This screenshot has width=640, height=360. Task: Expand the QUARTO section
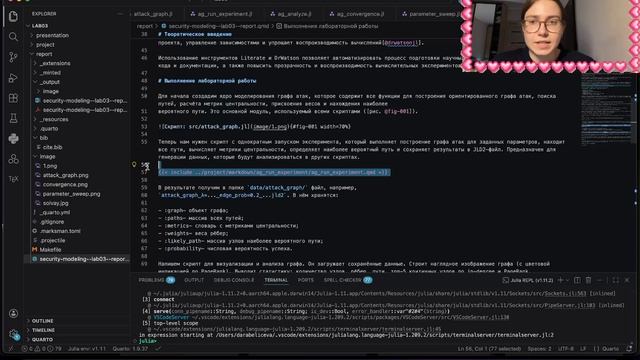(x=42, y=339)
